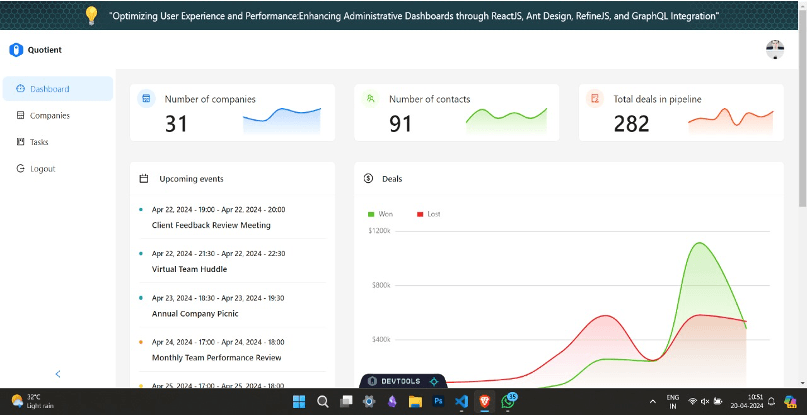Viewport: 808px width, 416px height.
Task: Log out using the sidebar Logout item
Action: coord(42,169)
